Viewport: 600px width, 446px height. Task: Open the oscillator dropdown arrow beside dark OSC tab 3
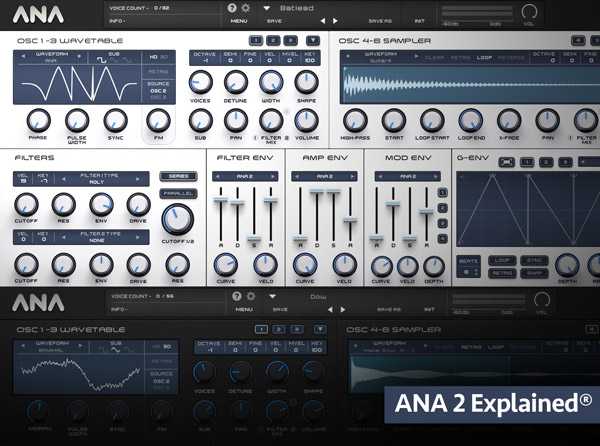(320, 329)
